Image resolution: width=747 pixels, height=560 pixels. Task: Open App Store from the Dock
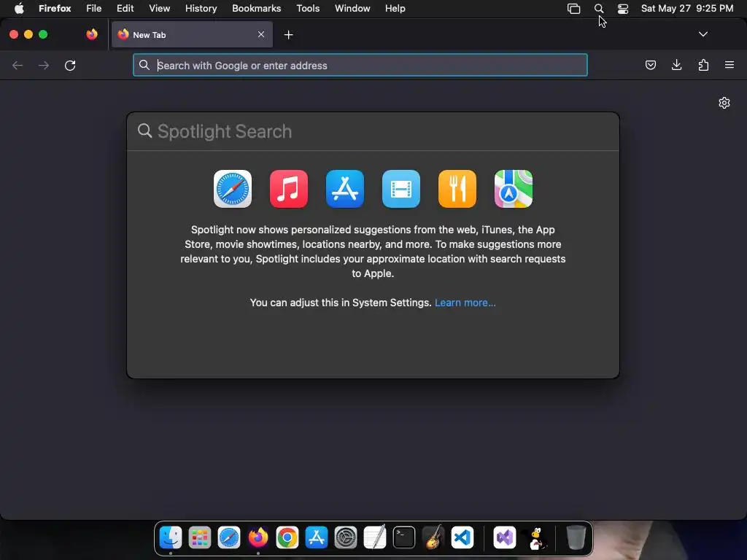[317, 537]
